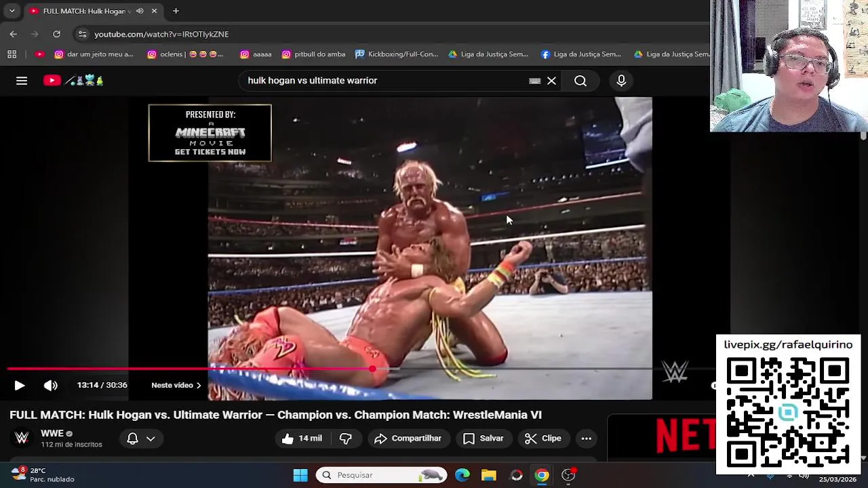Open a new browser tab
The width and height of the screenshot is (868, 488).
pos(176,11)
